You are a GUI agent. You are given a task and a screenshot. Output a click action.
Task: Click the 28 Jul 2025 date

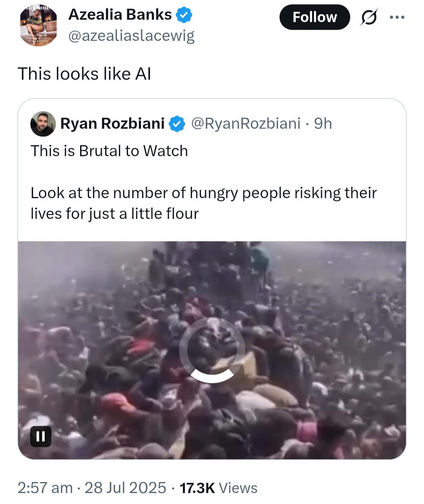[125, 488]
